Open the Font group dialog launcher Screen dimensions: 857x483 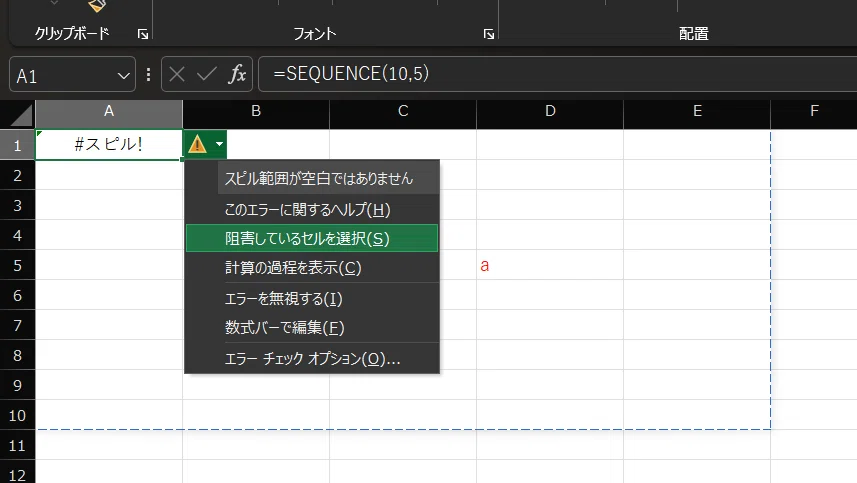coord(489,34)
